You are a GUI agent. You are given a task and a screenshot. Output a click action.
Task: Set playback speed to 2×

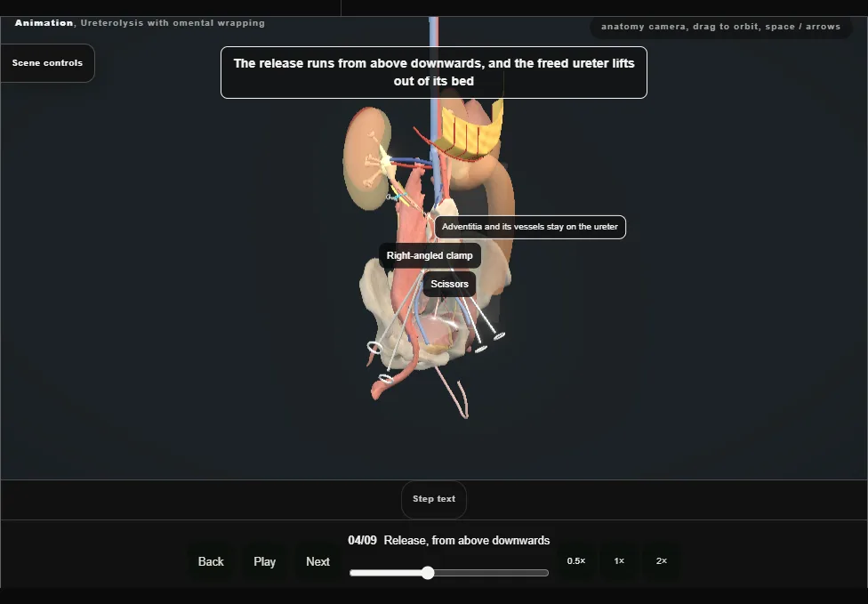[662, 561]
